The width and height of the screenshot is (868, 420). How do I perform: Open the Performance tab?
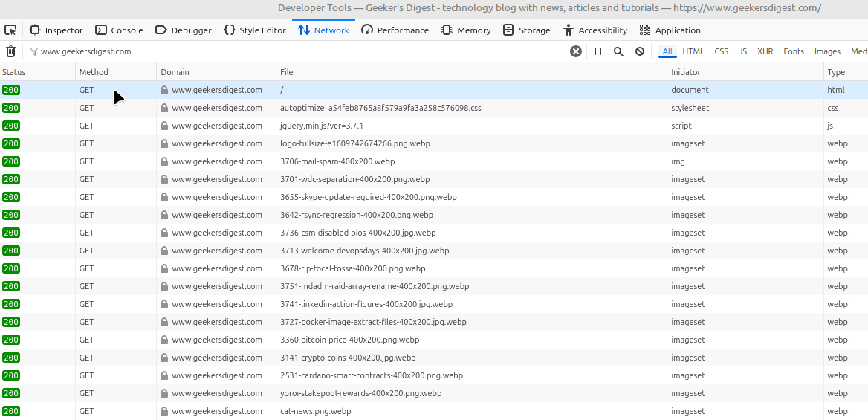point(395,30)
